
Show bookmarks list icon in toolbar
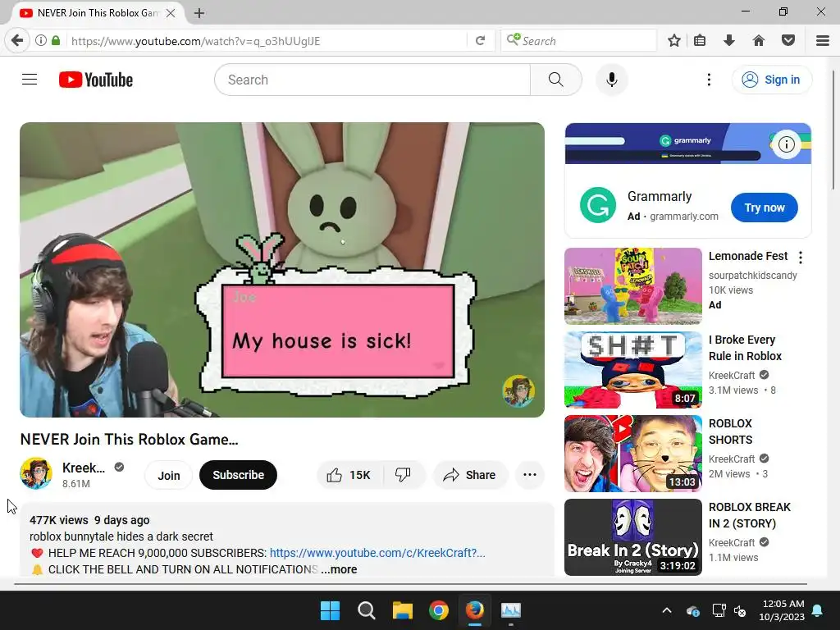[700, 41]
